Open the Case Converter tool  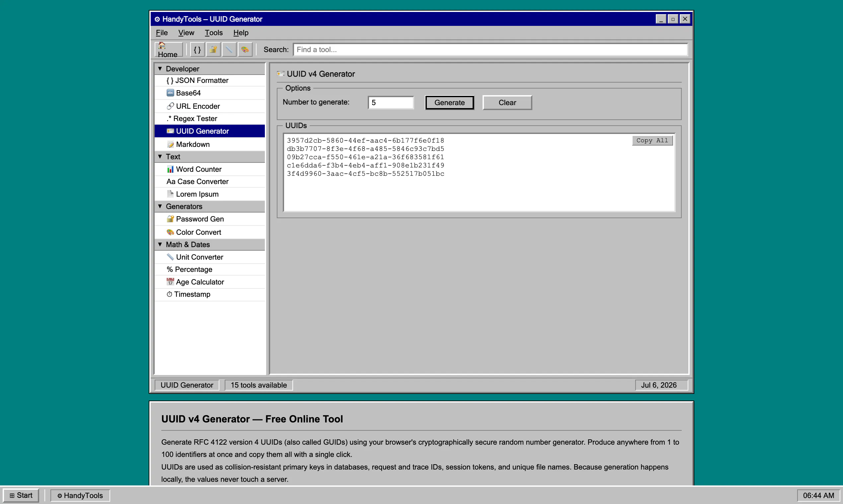(209, 182)
